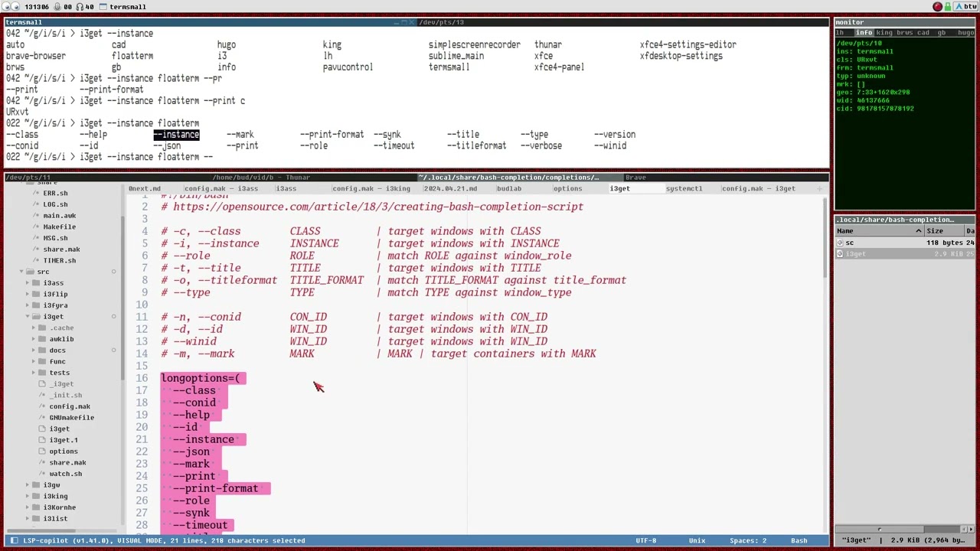The width and height of the screenshot is (980, 551).
Task: Open TIMER.sh in the sidebar
Action: 59,260
